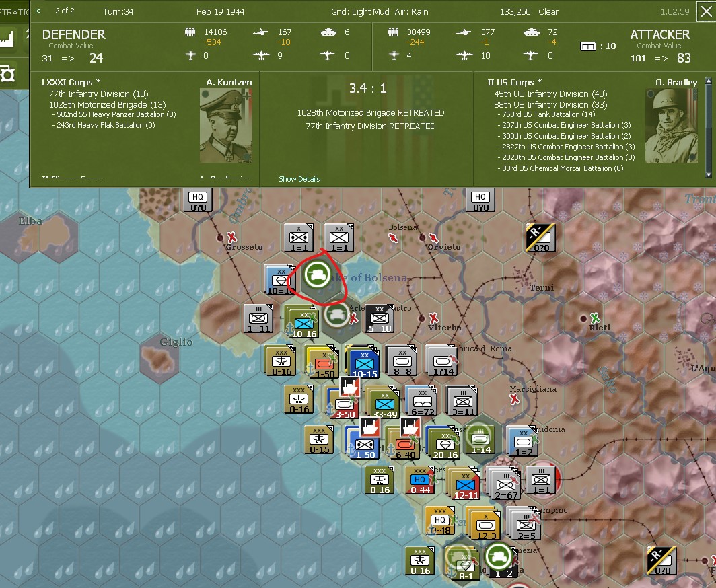Select the green 1-14 unit counter

click(x=480, y=439)
